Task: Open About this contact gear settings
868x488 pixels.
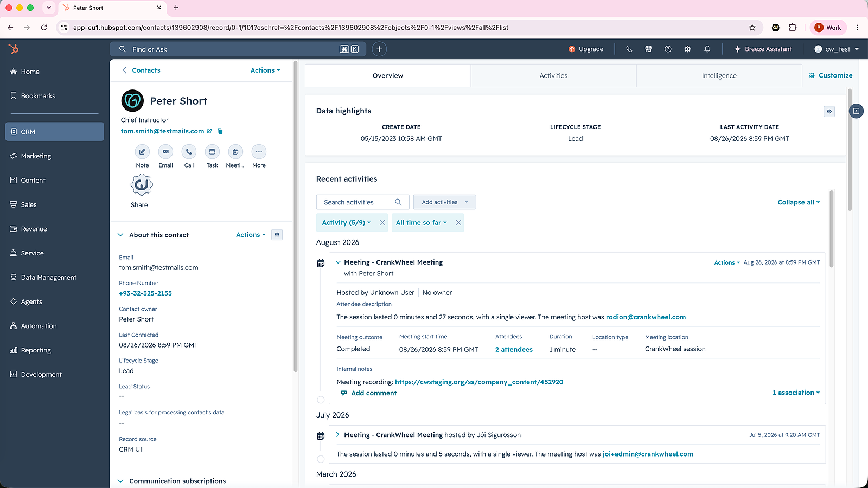Action: pyautogui.click(x=277, y=235)
